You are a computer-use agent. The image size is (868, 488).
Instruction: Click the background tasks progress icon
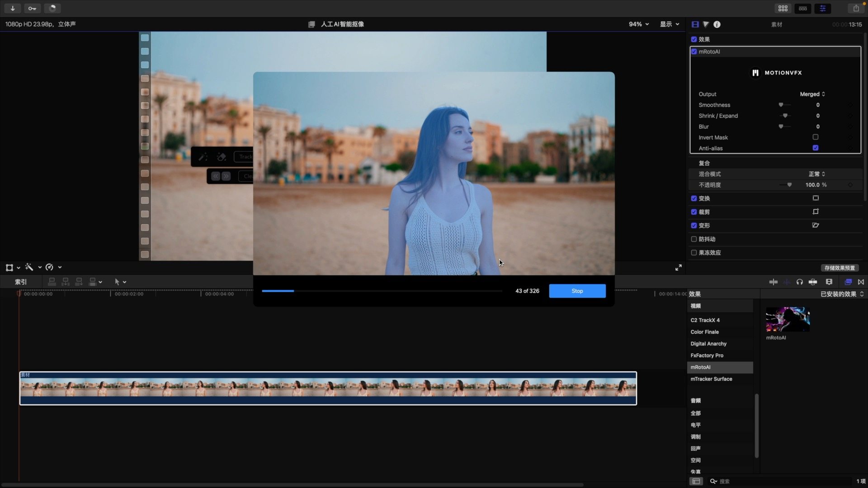point(52,8)
